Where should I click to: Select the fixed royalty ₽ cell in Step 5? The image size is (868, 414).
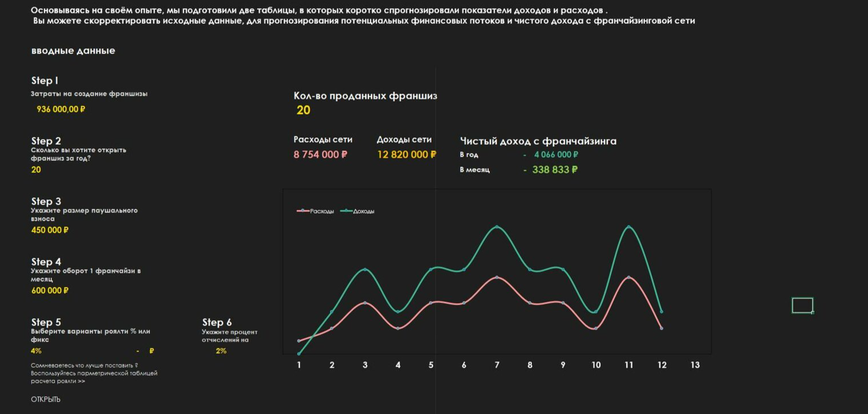click(145, 351)
